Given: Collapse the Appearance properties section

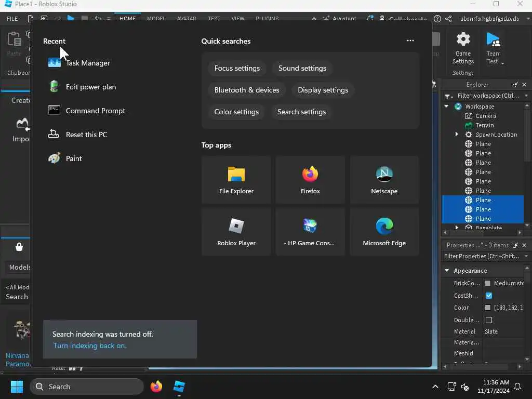Looking at the screenshot, I should click(x=447, y=270).
